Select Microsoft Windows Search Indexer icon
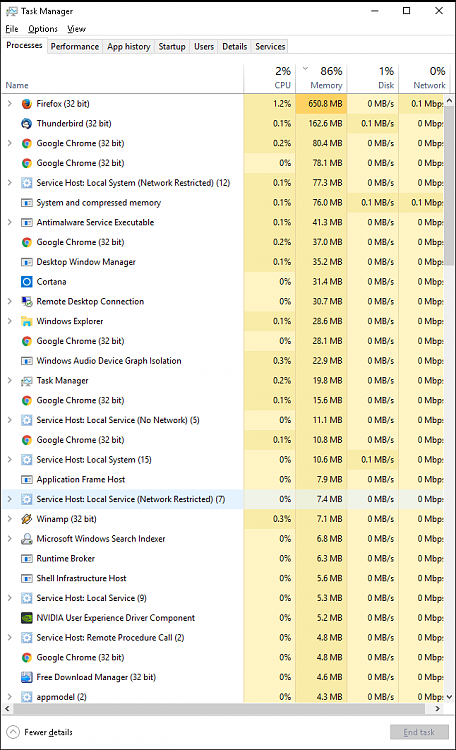 tap(27, 539)
